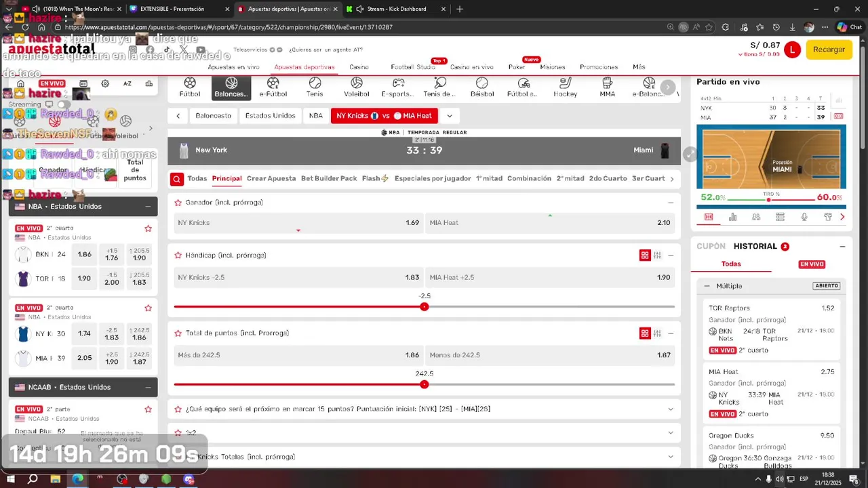Screen dimensions: 868x488
Task: Expand the 1x2 market
Action: (671, 433)
